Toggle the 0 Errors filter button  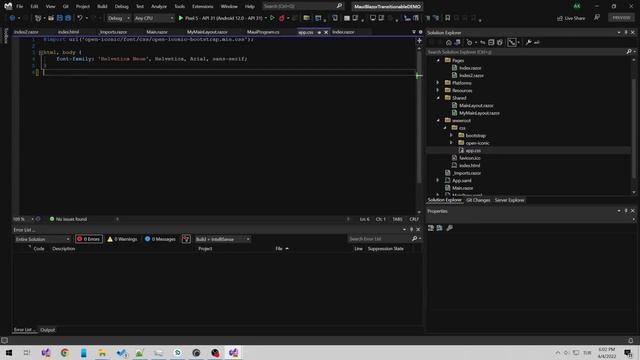pos(89,239)
